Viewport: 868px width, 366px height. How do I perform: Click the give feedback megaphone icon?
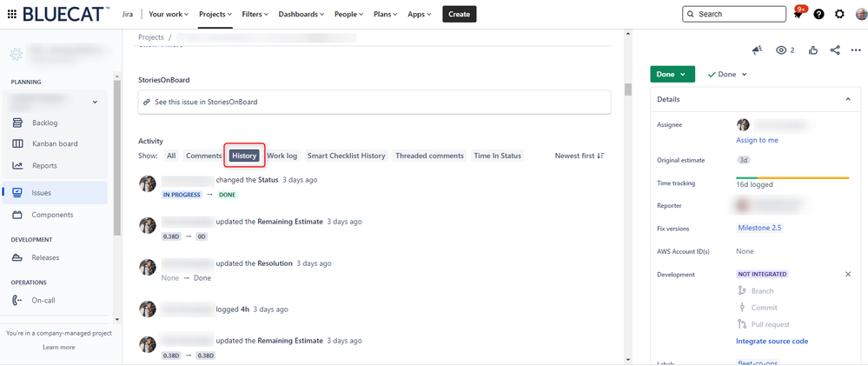click(x=757, y=50)
